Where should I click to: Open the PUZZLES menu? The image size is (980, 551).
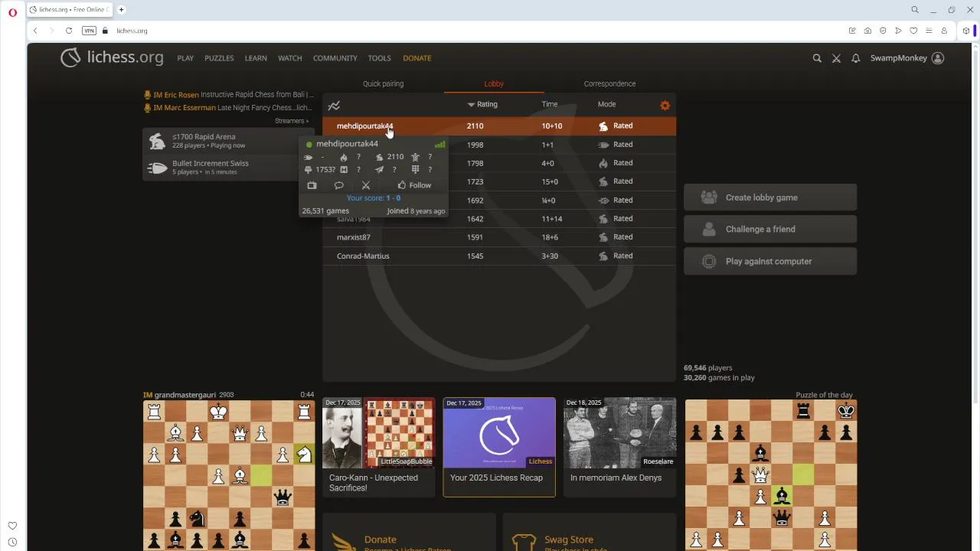tap(219, 58)
